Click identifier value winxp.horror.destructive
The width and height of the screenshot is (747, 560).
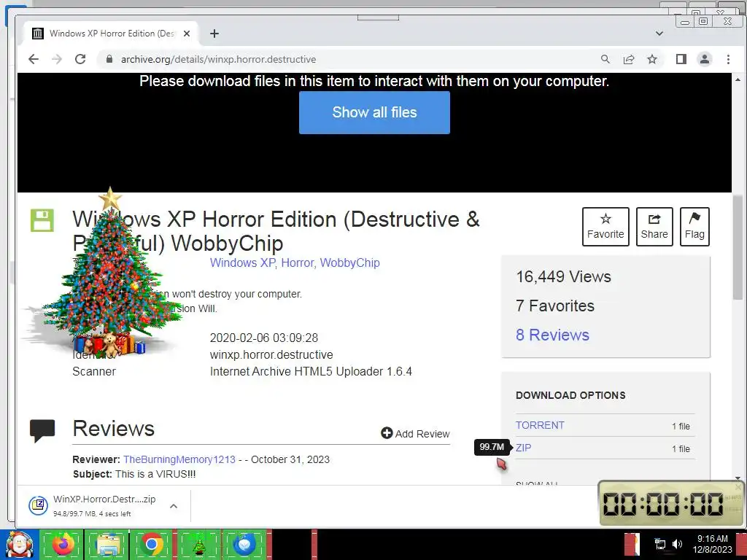[x=271, y=355]
